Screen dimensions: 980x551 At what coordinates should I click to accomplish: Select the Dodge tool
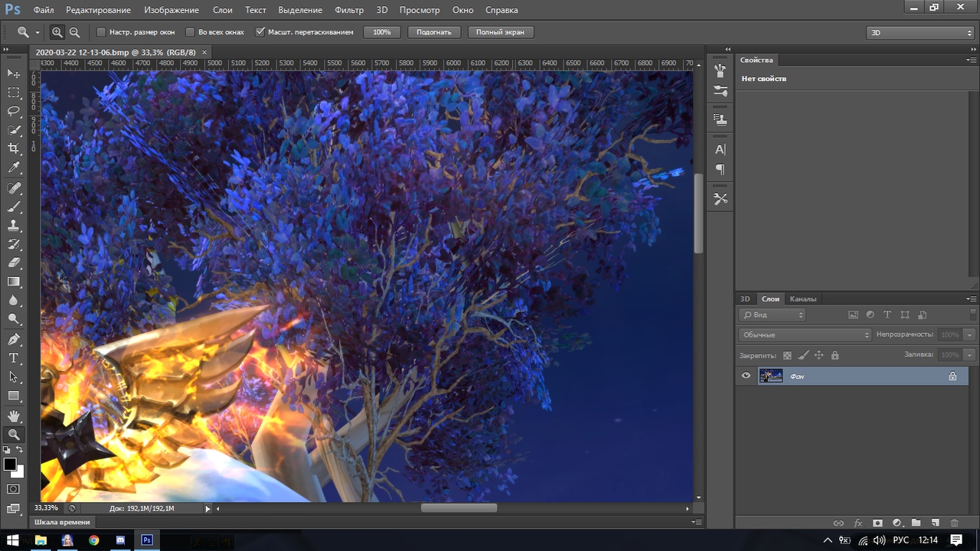click(x=14, y=319)
